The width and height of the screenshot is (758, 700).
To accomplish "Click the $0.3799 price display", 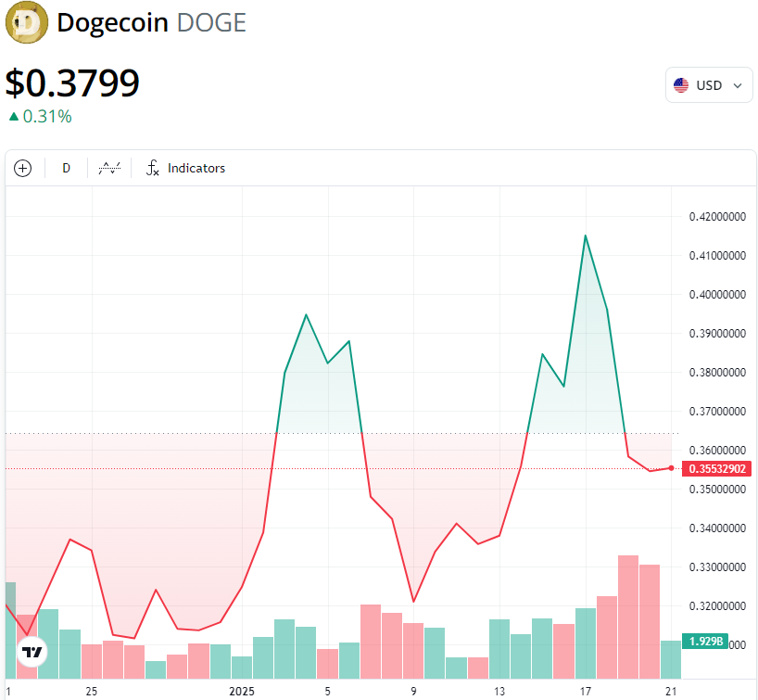I will pyautogui.click(x=72, y=83).
